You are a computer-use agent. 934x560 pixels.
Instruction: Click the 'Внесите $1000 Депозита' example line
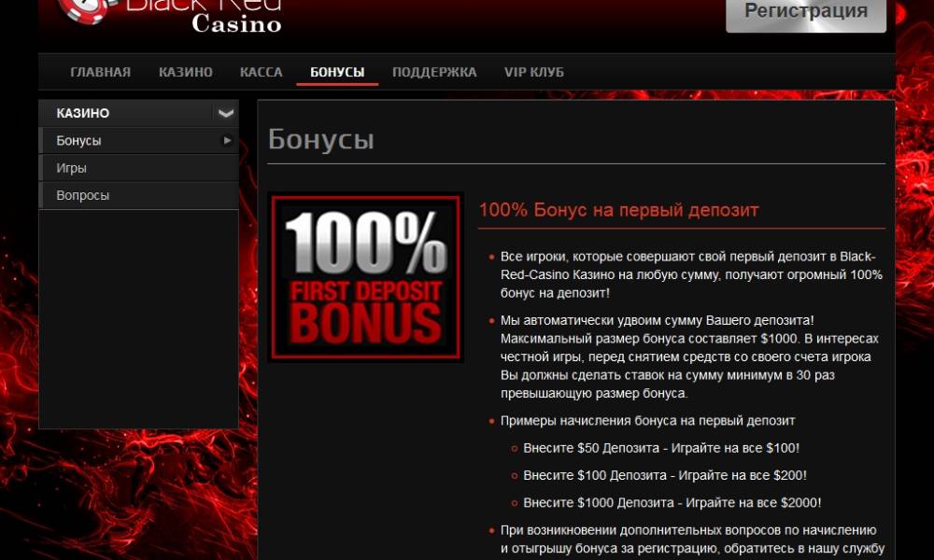(672, 503)
